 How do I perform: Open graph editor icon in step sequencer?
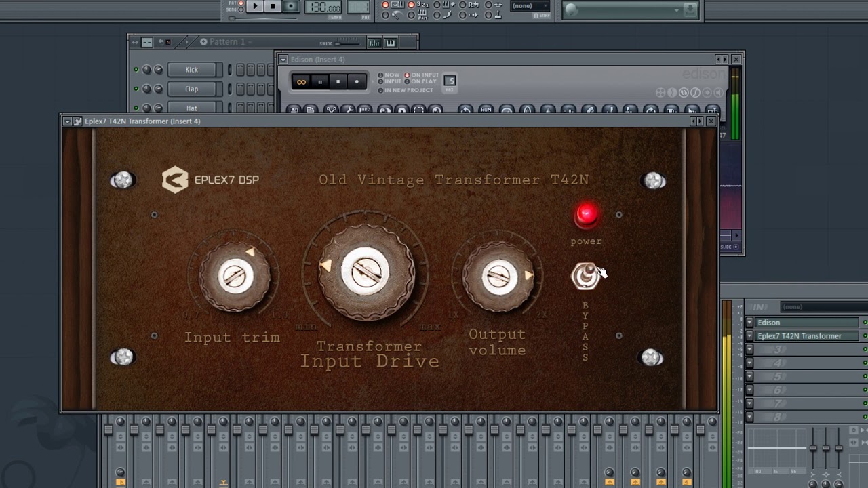(374, 43)
